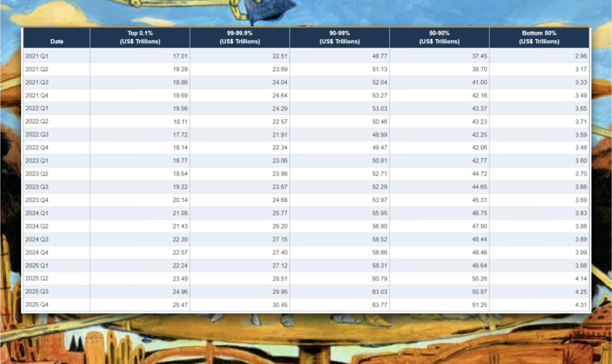Select the 90-99% column header

339,38
